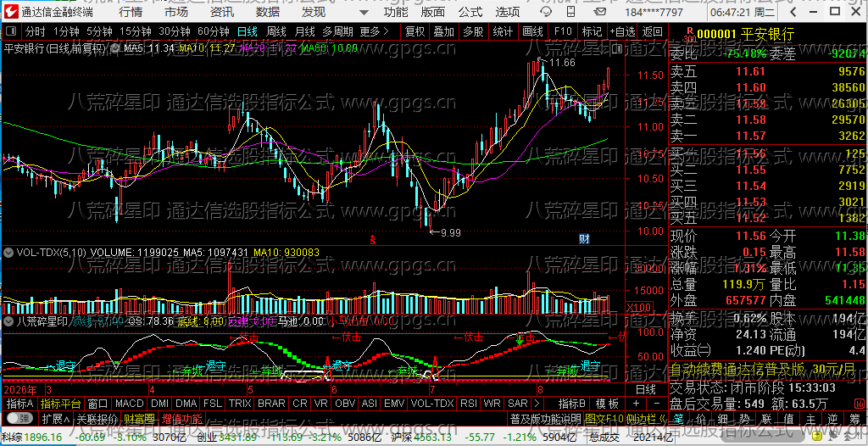Switch to the VOL-TDX indicator tab
Viewport: 868px width, 446px height.
click(431, 403)
